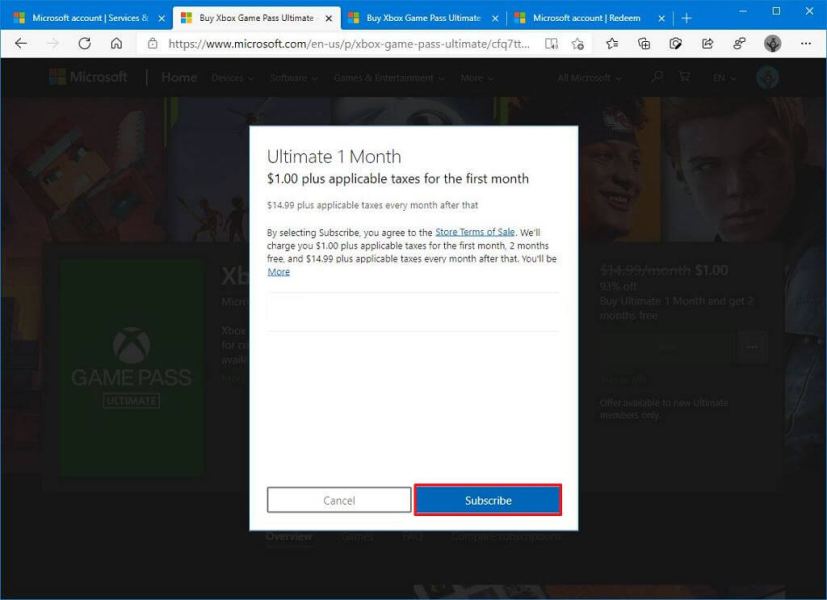The width and height of the screenshot is (827, 600).
Task: Open the Settings and more ellipsis menu
Action: [x=805, y=44]
